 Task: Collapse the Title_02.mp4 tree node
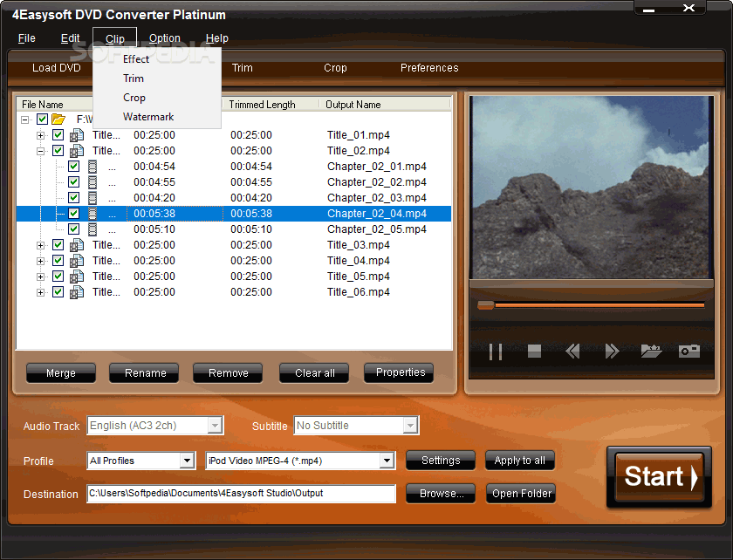[41, 151]
